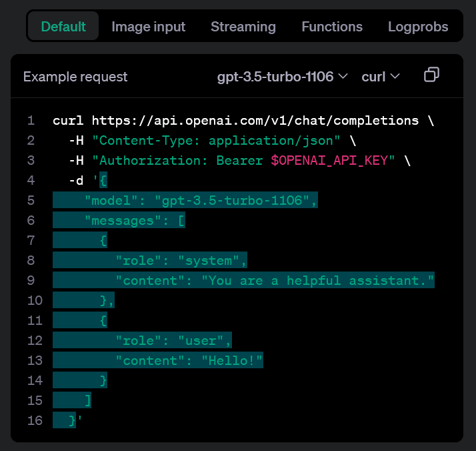Screen dimensions: 476x451
Task: Copy the example request code
Action: (431, 75)
